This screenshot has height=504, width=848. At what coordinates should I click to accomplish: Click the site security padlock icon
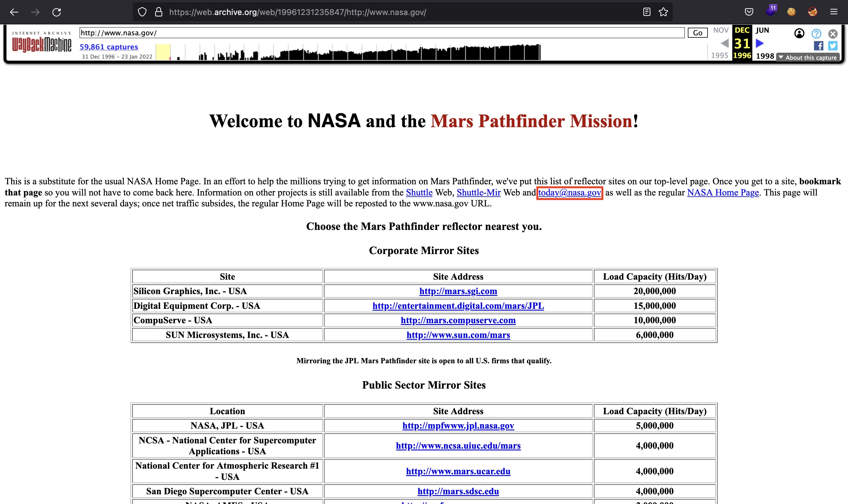(x=159, y=12)
